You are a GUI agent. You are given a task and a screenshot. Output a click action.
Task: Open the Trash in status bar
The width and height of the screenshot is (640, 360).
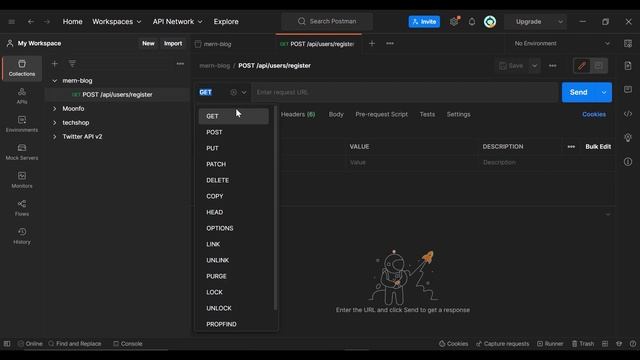pyautogui.click(x=583, y=344)
